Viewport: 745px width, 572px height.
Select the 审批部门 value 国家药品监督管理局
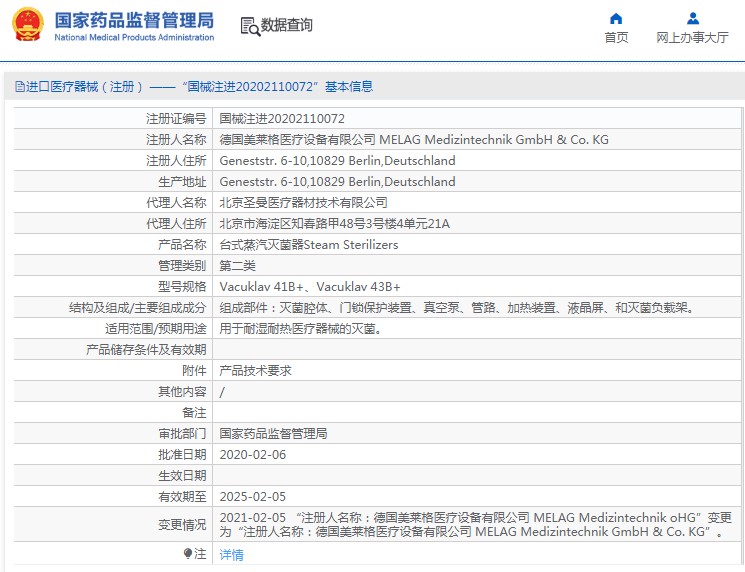[273, 434]
